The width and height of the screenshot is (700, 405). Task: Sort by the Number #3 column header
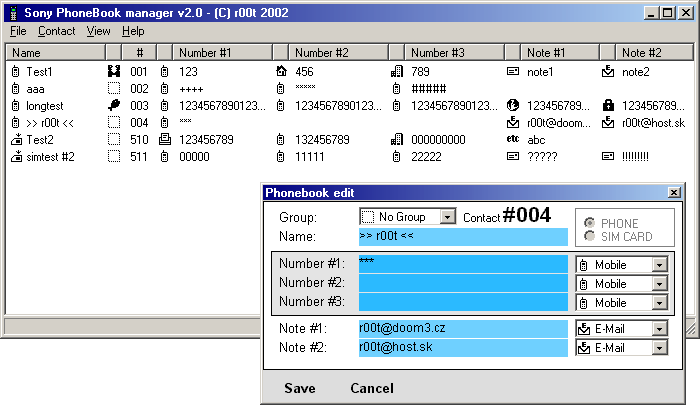pos(454,52)
